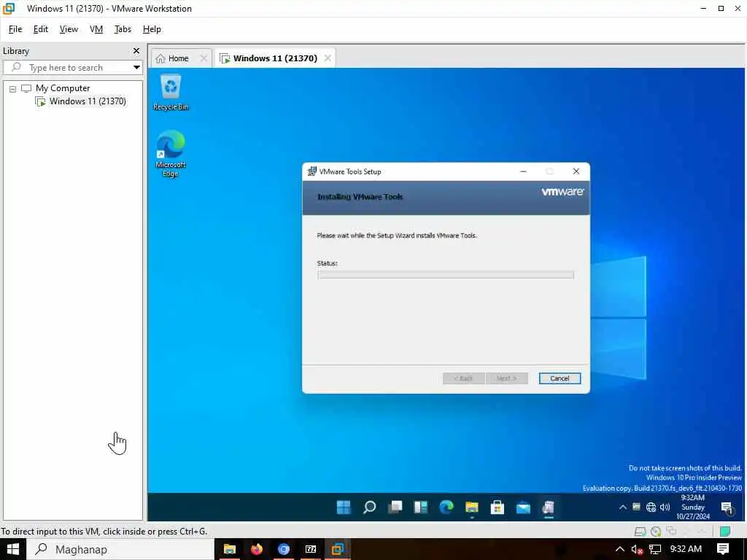747x560 pixels.
Task: Open the Microsoft Edge desktop shortcut
Action: (170, 153)
